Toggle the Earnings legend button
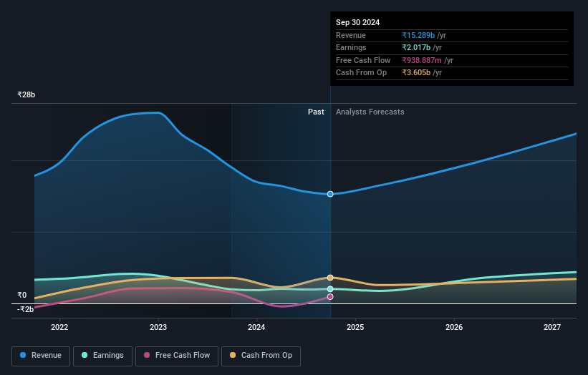 click(102, 356)
